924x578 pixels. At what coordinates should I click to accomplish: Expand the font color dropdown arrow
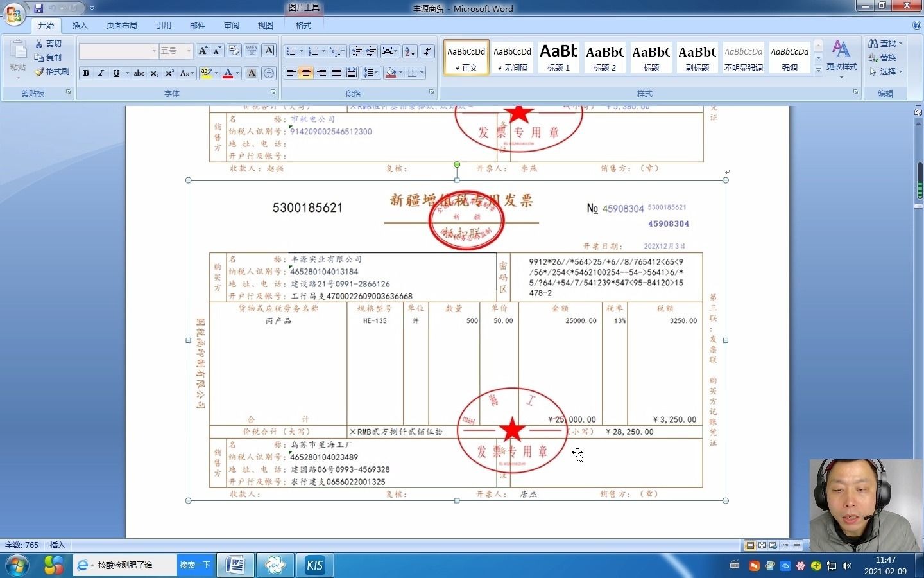236,73
